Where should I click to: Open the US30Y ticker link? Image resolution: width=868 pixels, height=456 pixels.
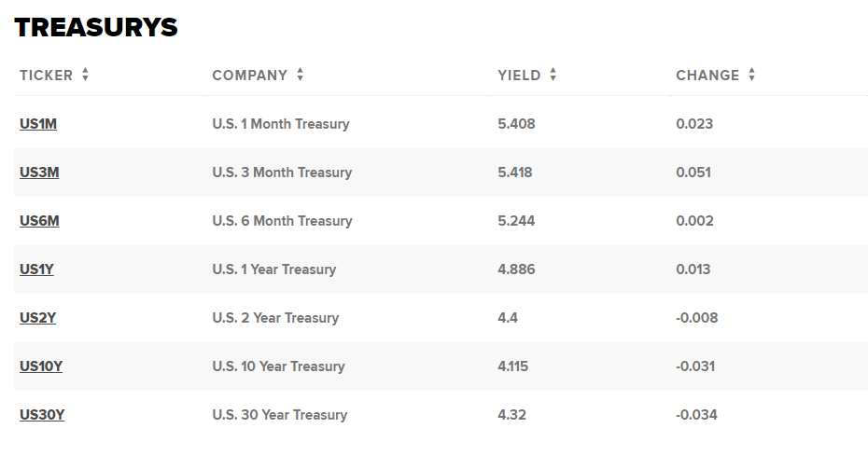click(42, 415)
